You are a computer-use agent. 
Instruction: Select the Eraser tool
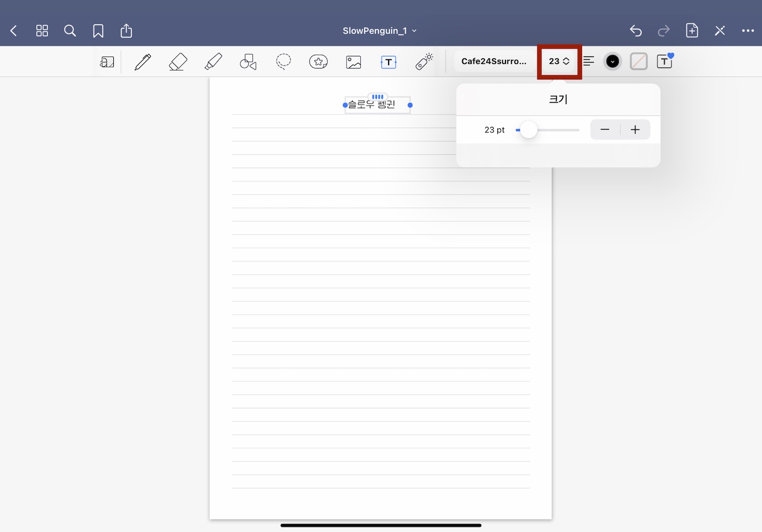178,62
